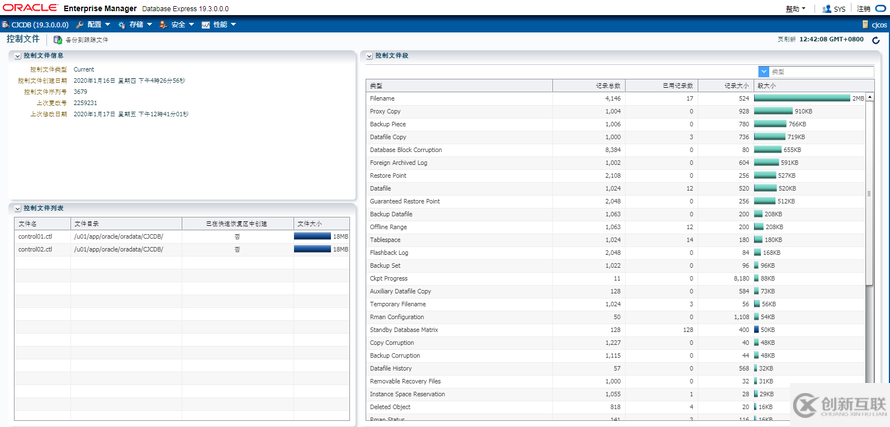Click the storage menu icon
890x427 pixels.
pos(121,24)
